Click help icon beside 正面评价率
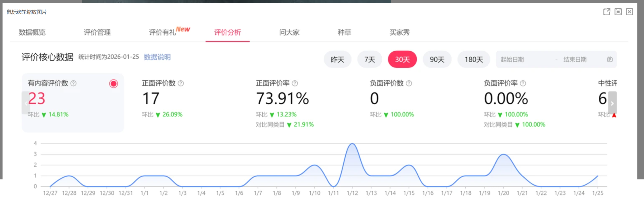644x207 pixels. coord(295,83)
